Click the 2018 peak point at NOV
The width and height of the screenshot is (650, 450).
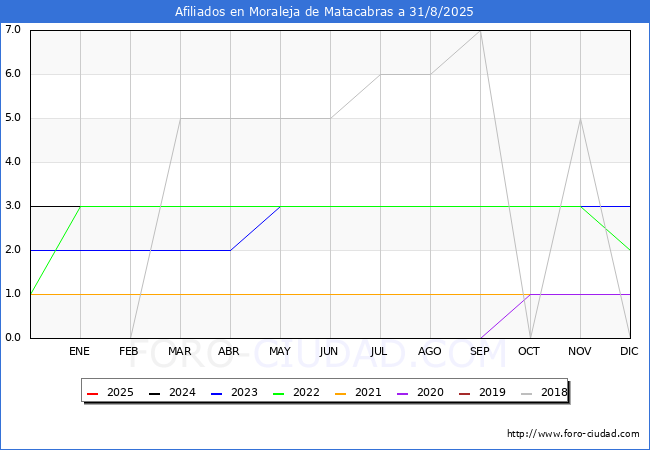click(x=580, y=119)
